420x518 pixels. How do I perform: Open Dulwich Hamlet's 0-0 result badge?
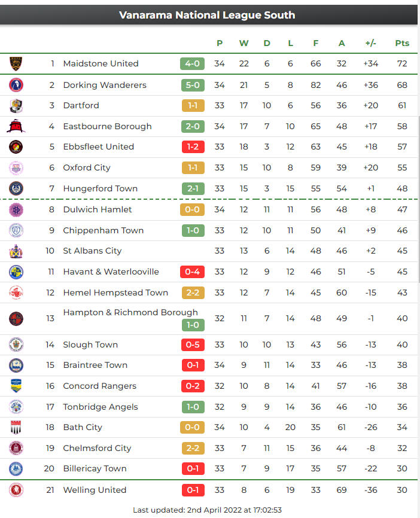tap(192, 209)
